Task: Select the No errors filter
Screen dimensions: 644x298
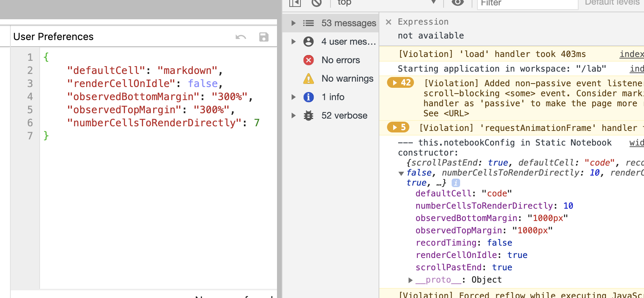Action: click(x=331, y=60)
